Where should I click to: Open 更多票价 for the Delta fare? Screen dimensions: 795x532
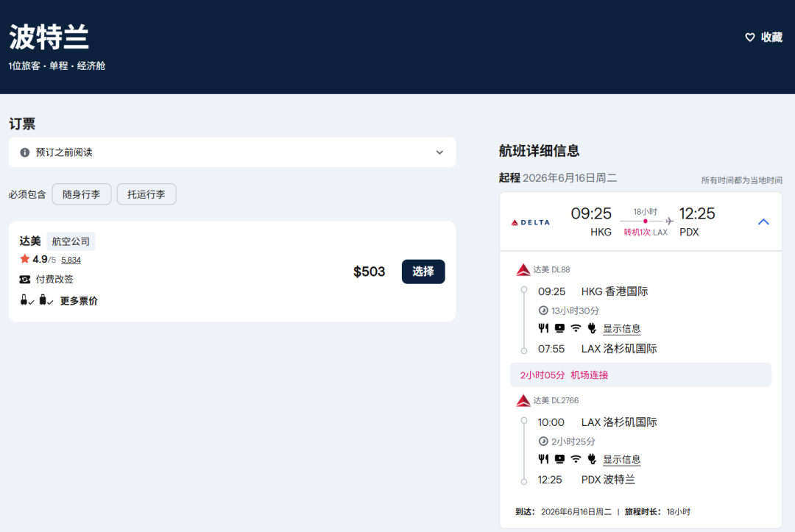click(x=79, y=301)
